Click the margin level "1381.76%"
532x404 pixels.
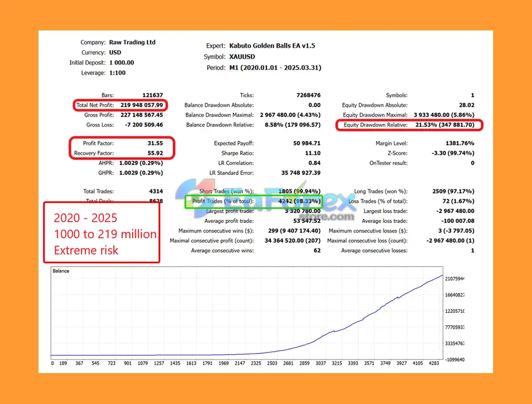460,143
